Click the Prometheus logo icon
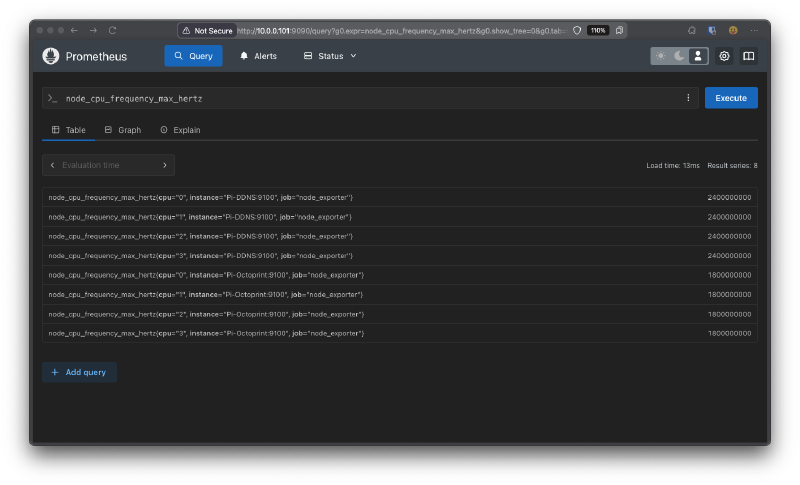800x485 pixels. (51, 56)
